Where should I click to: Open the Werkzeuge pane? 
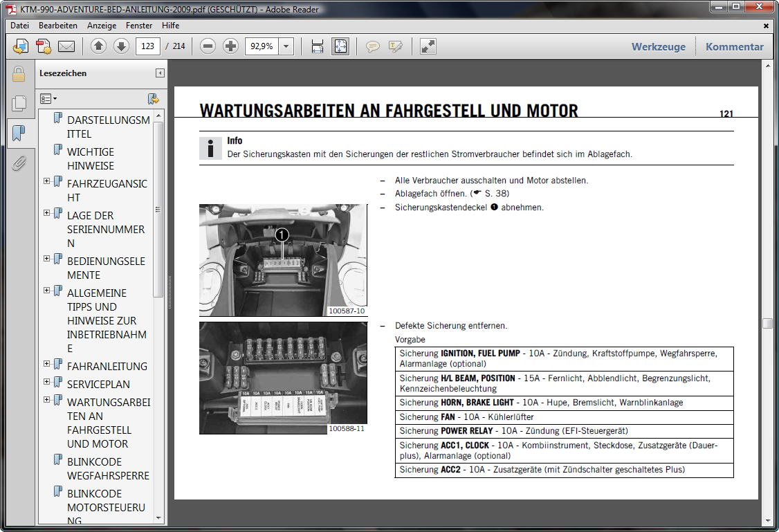point(658,47)
